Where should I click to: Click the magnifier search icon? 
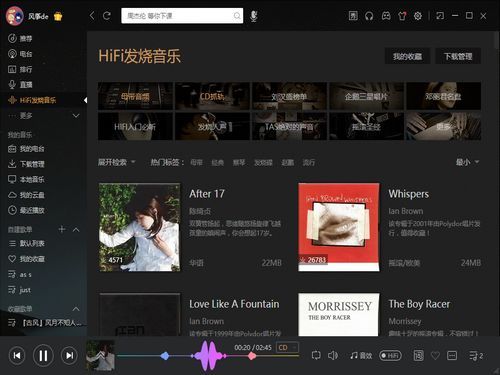237,16
